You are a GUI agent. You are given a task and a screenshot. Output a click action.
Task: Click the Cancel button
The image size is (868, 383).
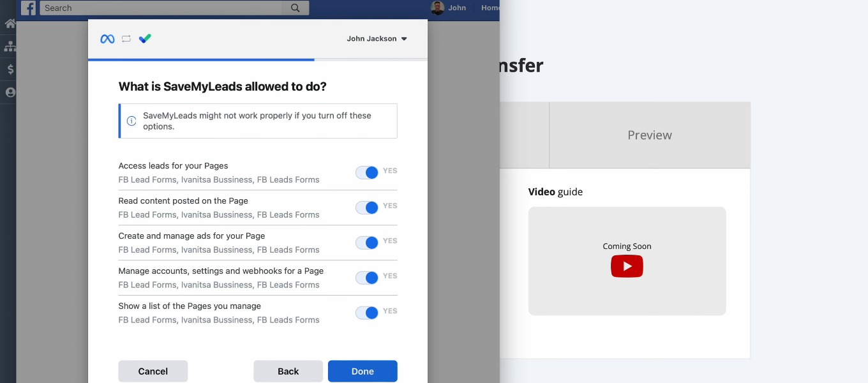point(153,372)
